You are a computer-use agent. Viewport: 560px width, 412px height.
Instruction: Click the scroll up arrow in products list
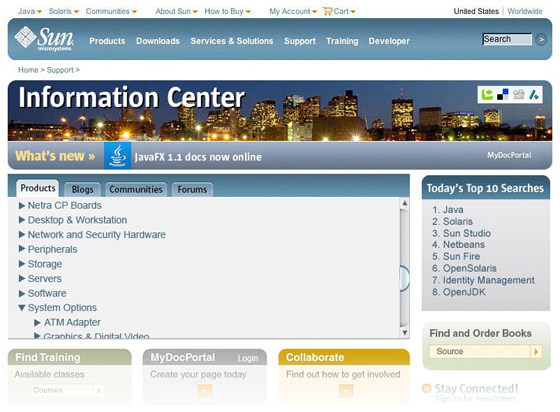404,203
